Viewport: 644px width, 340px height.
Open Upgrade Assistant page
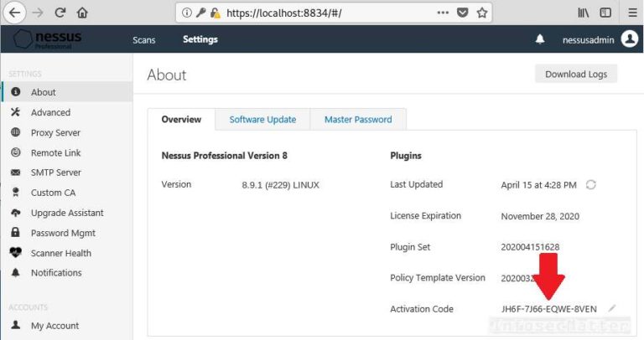pyautogui.click(x=67, y=213)
